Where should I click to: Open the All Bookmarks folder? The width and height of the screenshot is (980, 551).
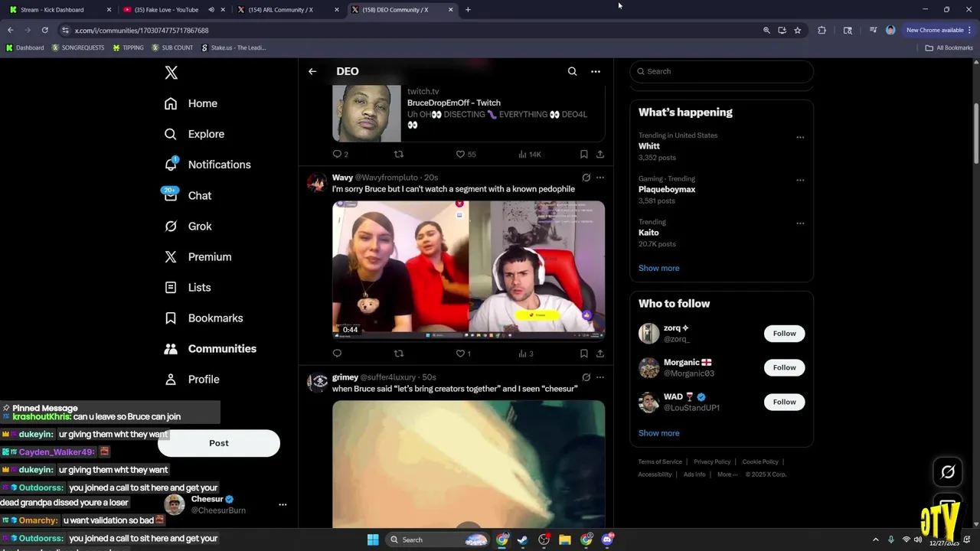coord(949,47)
